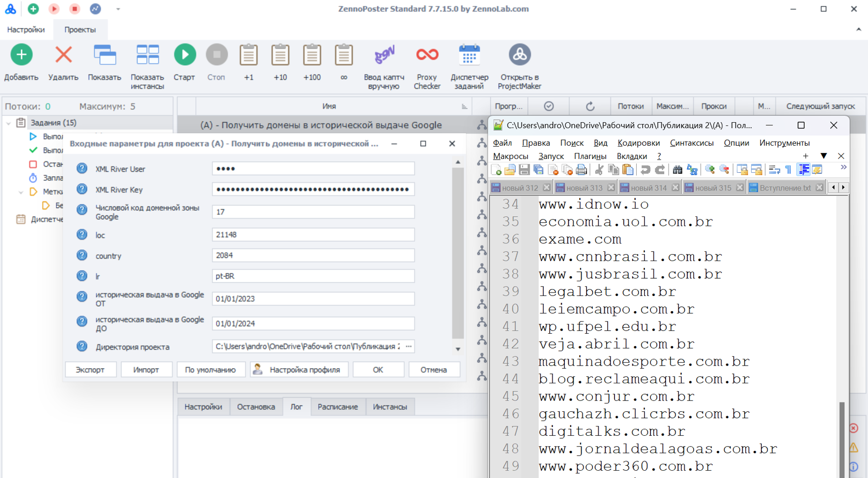Click the Undo arrow in Notepad++ toolbar
Image resolution: width=868 pixels, height=478 pixels.
coord(645,170)
